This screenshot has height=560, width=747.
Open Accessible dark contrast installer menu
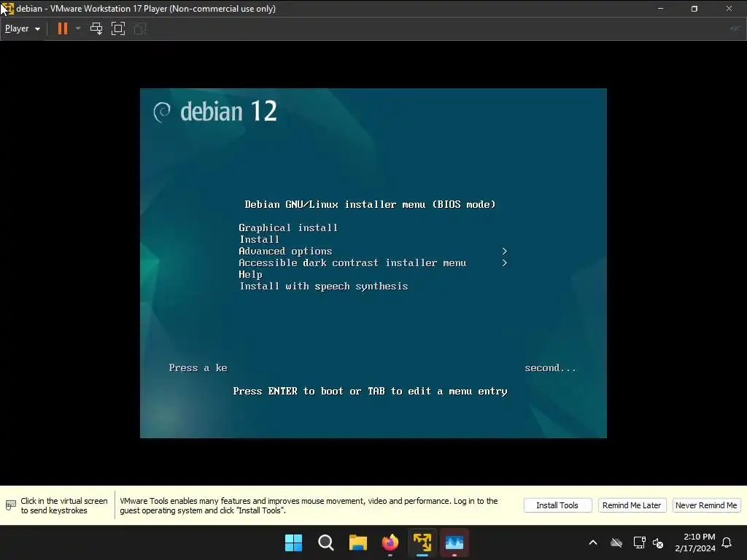click(352, 262)
